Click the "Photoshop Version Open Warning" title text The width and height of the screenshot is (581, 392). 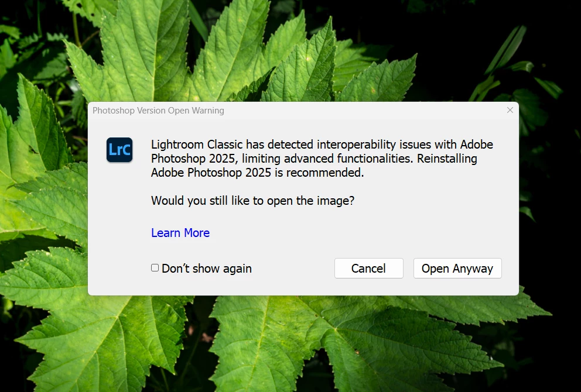(x=158, y=111)
